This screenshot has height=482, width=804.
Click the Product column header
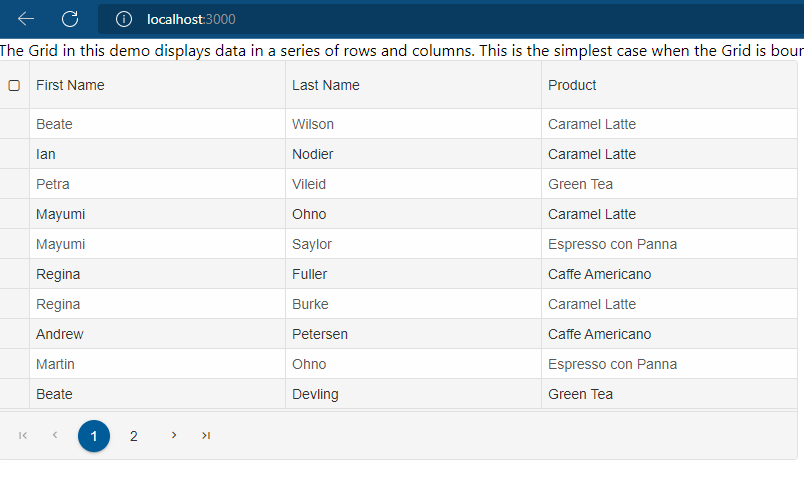click(572, 85)
